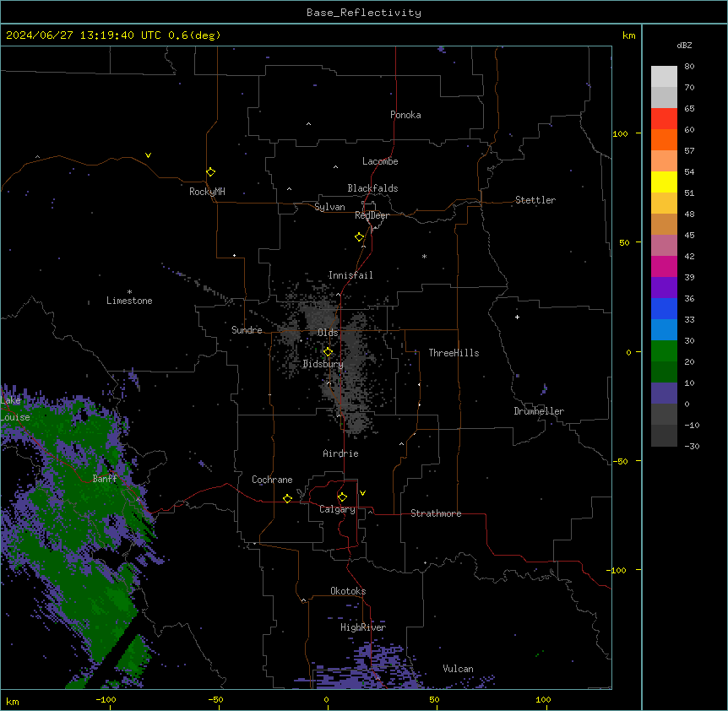The image size is (728, 711).
Task: Select the Stettler label
Action: (535, 200)
